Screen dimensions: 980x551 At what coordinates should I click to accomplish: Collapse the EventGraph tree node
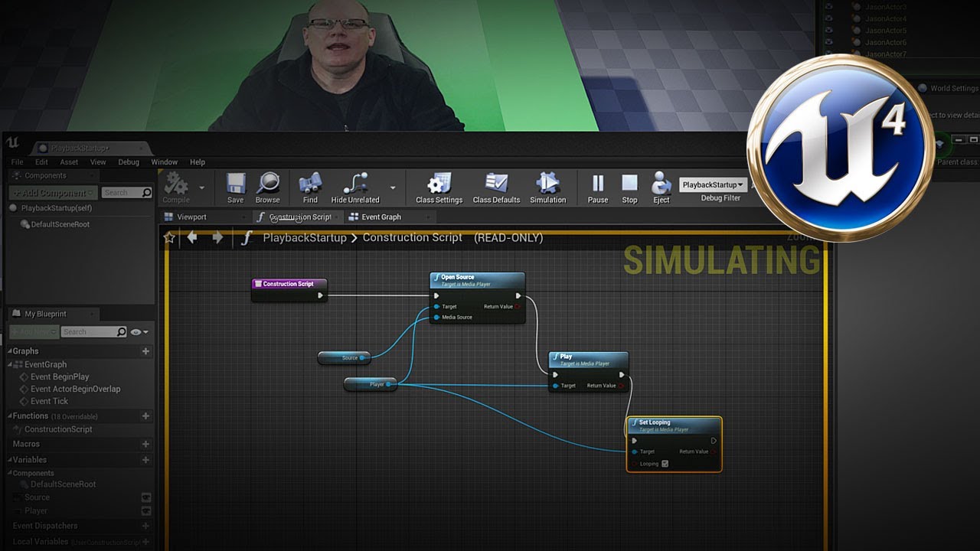coord(11,365)
